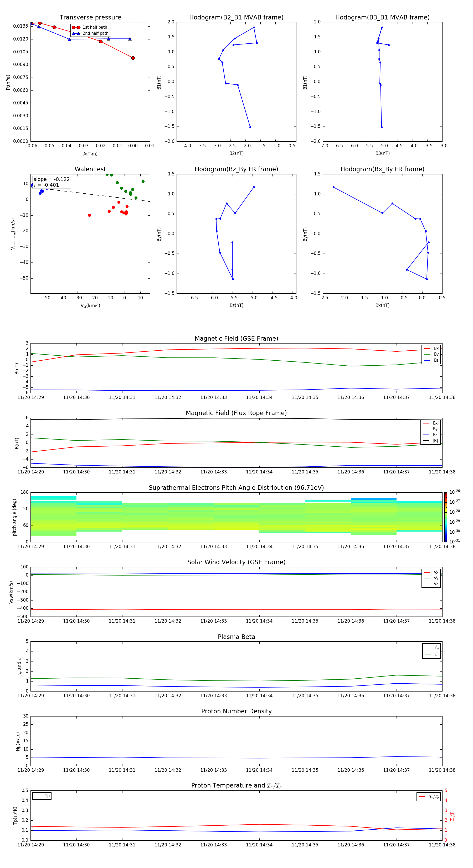Click the 'Vx' legend entry in velocity plot
This screenshot has width=473, height=868.
click(x=431, y=572)
